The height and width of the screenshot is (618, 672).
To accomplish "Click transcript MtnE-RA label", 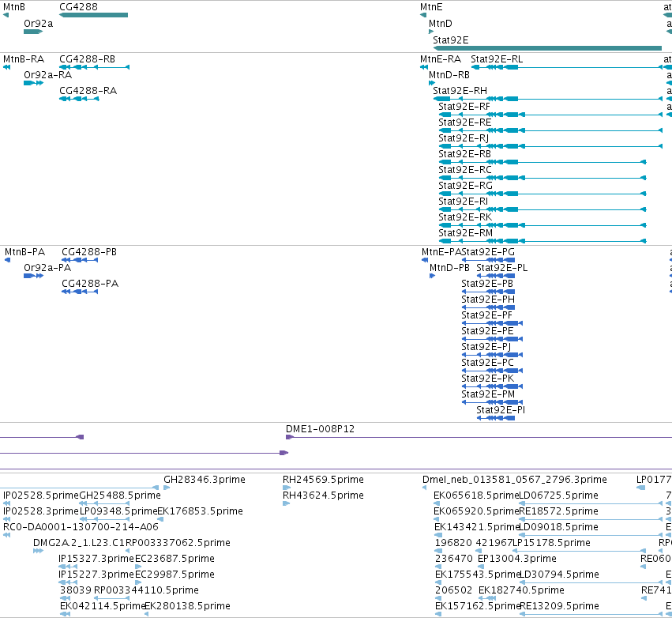I will (441, 59).
